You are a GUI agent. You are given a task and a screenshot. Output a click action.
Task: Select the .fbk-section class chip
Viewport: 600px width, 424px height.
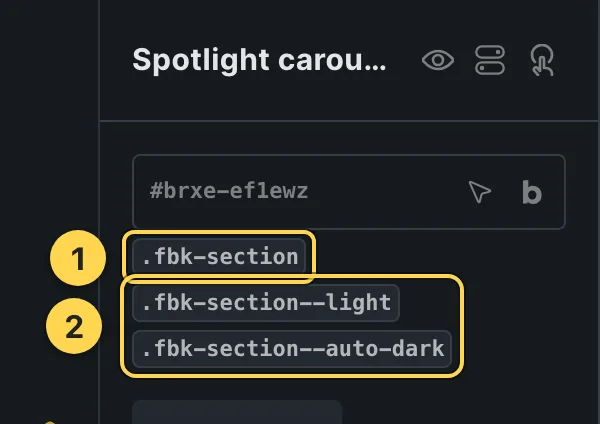[x=219, y=256]
